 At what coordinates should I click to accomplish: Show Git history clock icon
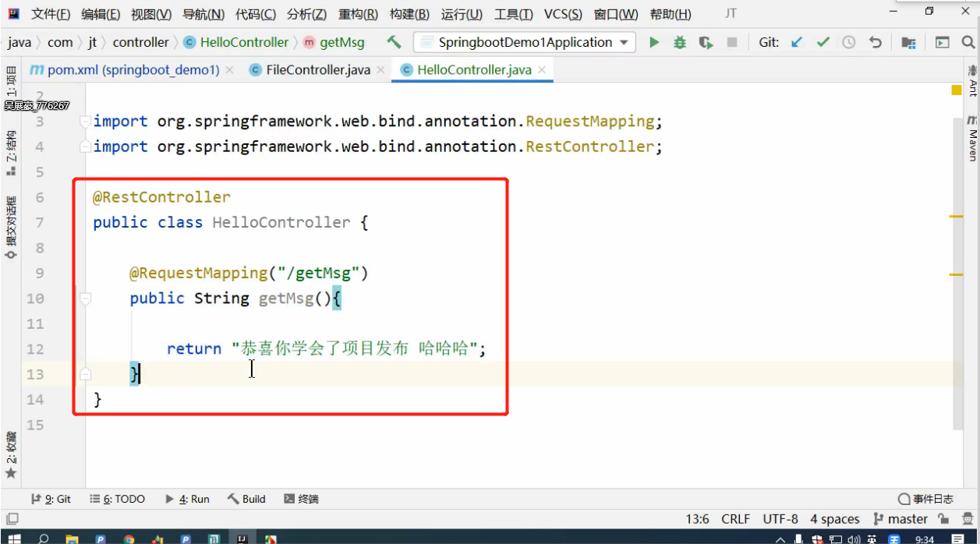tap(849, 42)
